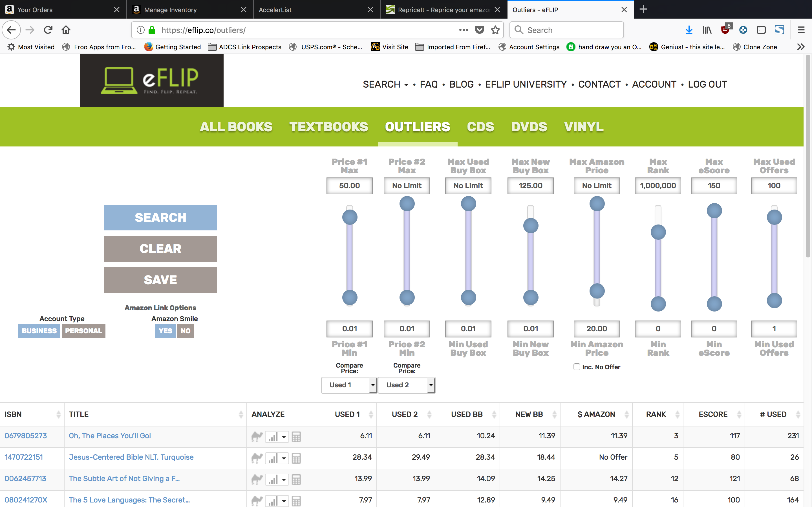Image resolution: width=812 pixels, height=507 pixels.
Task: Bookmark page with star icon
Action: 495,30
